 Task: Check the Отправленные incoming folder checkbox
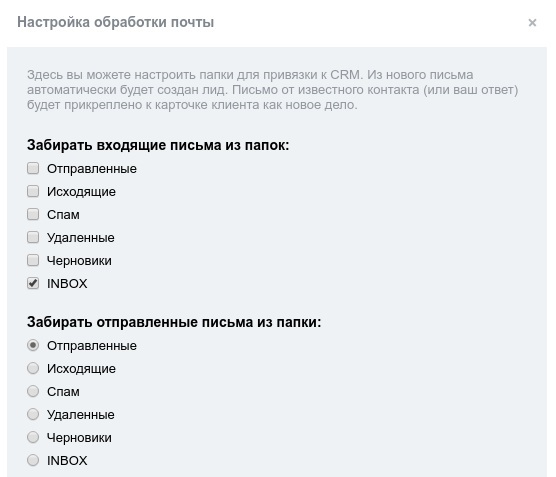click(33, 168)
